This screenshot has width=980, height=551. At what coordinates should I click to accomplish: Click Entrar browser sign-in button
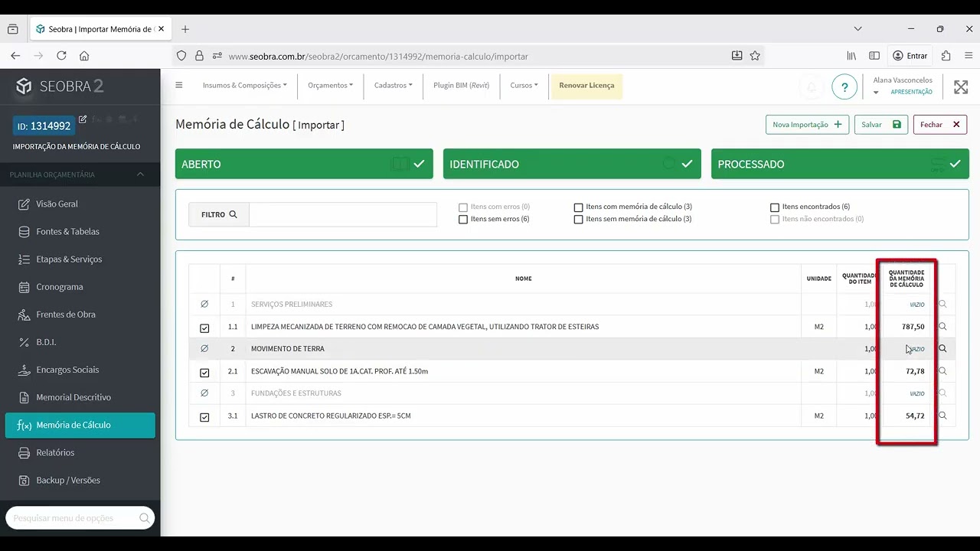910,56
